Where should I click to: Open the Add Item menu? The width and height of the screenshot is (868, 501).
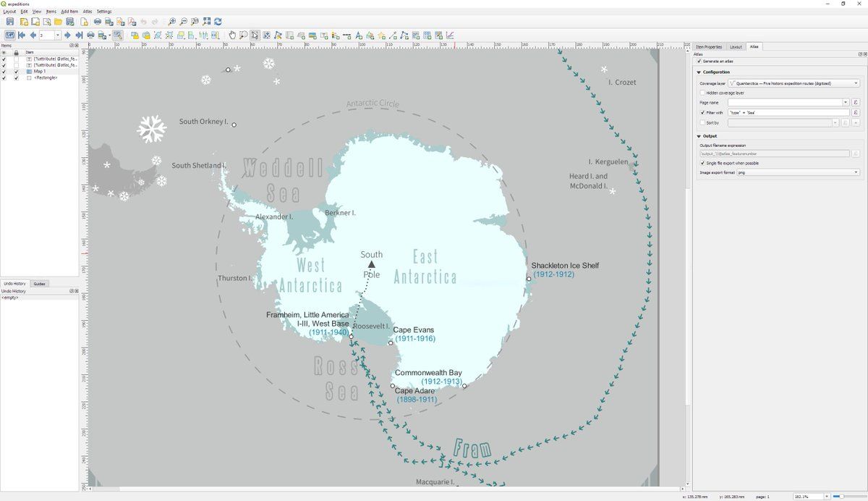(x=69, y=12)
